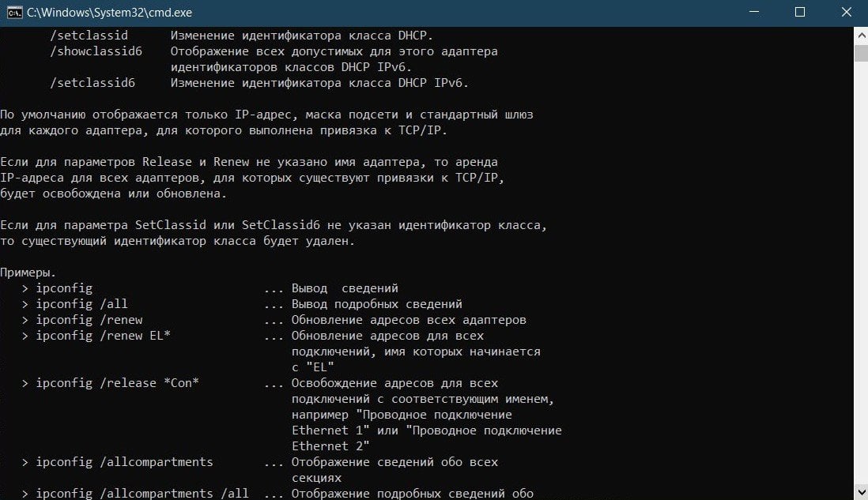Close the cmd.exe window

847,12
